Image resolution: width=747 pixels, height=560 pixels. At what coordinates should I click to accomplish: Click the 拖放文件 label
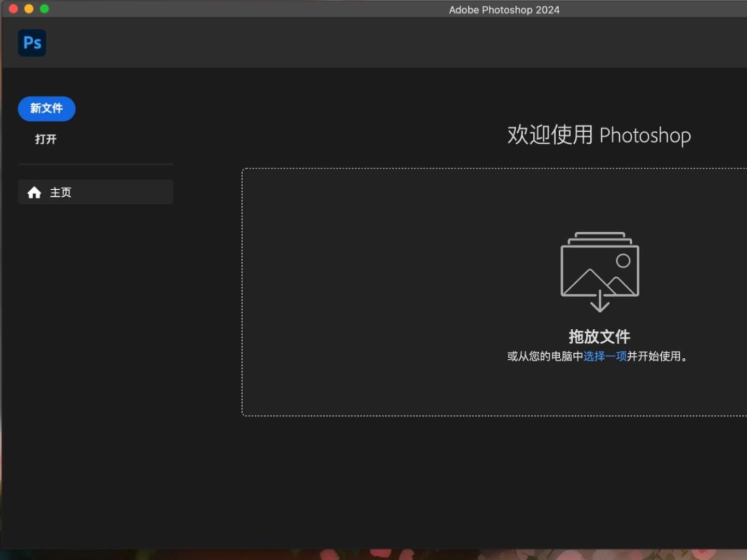[x=599, y=337]
